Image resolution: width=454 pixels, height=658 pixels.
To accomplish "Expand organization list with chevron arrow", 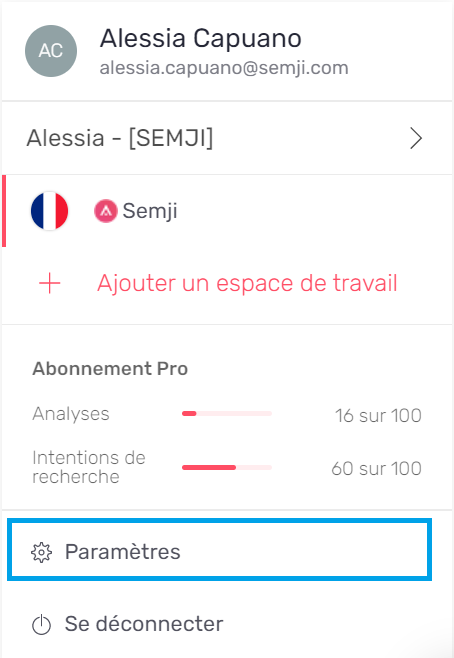I will (x=416, y=138).
